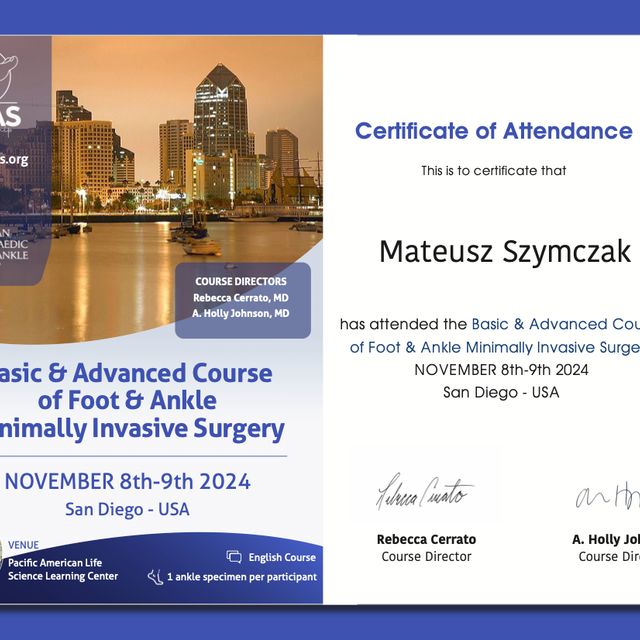This screenshot has width=640, height=640.
Task: Click the poster title line ending 'Invasive Surgery'
Action: pyautogui.click(x=142, y=429)
